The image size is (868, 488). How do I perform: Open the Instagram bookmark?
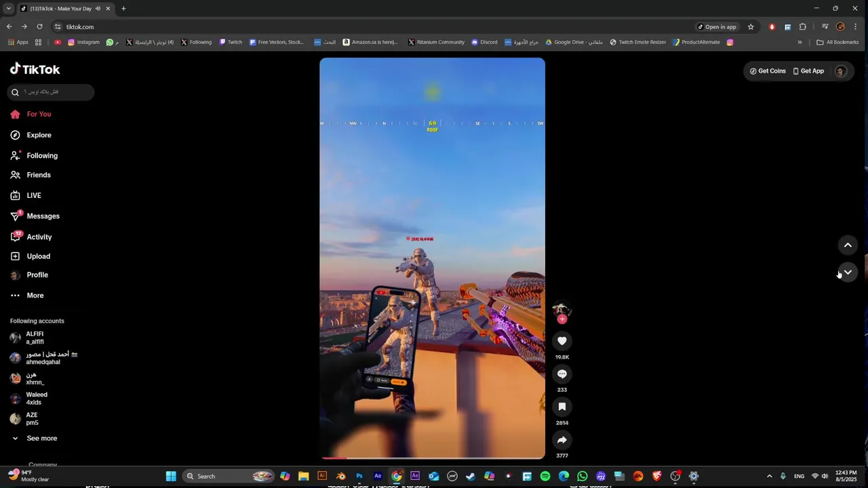[x=83, y=42]
